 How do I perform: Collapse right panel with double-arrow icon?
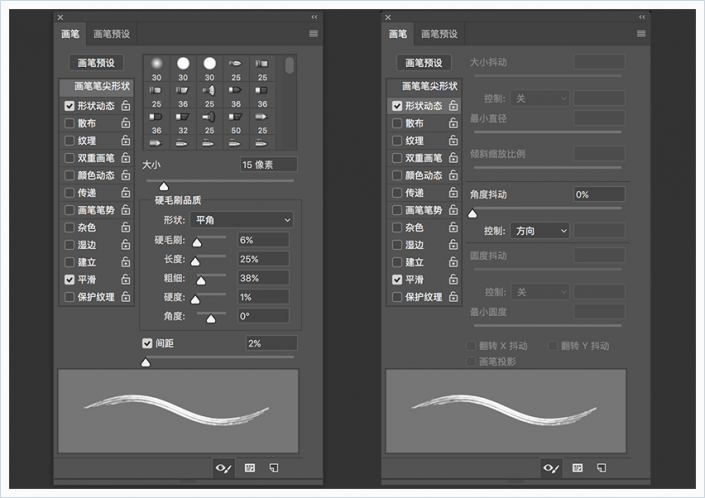(x=642, y=17)
